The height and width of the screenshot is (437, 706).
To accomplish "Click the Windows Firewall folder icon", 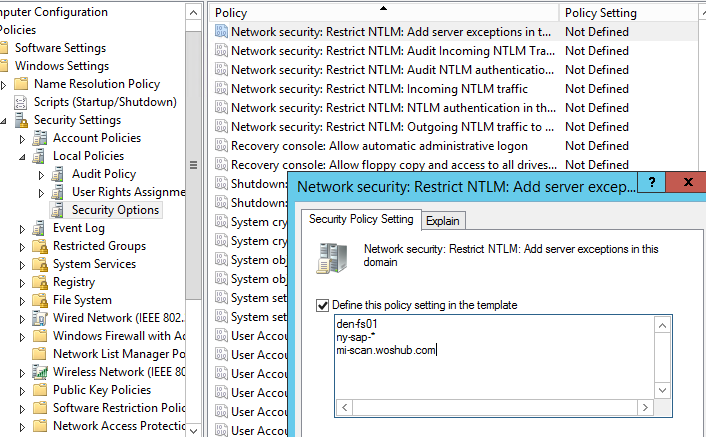I will coord(40,336).
